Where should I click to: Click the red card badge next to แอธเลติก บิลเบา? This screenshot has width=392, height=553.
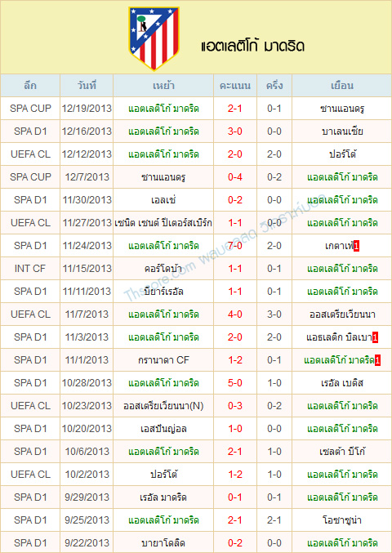375,337
